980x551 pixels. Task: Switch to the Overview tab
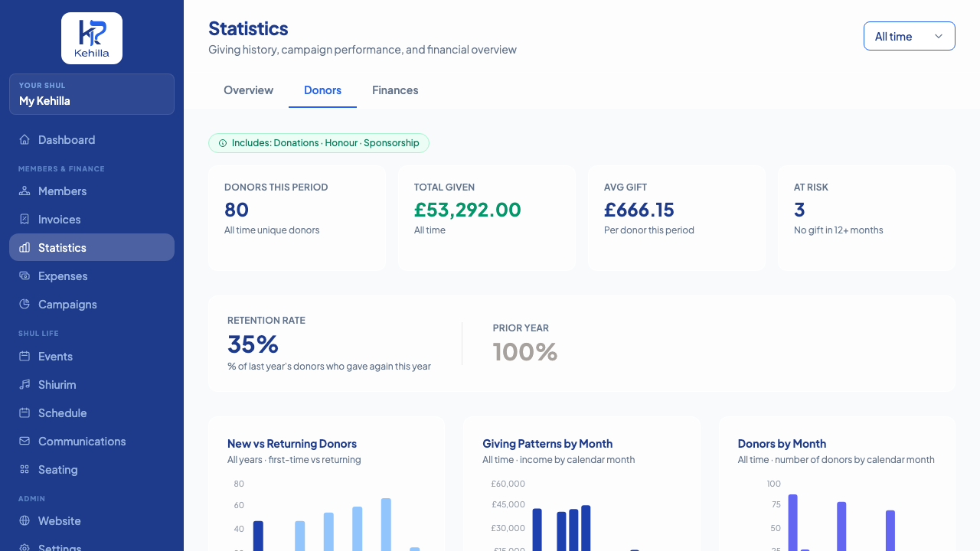[x=248, y=90]
